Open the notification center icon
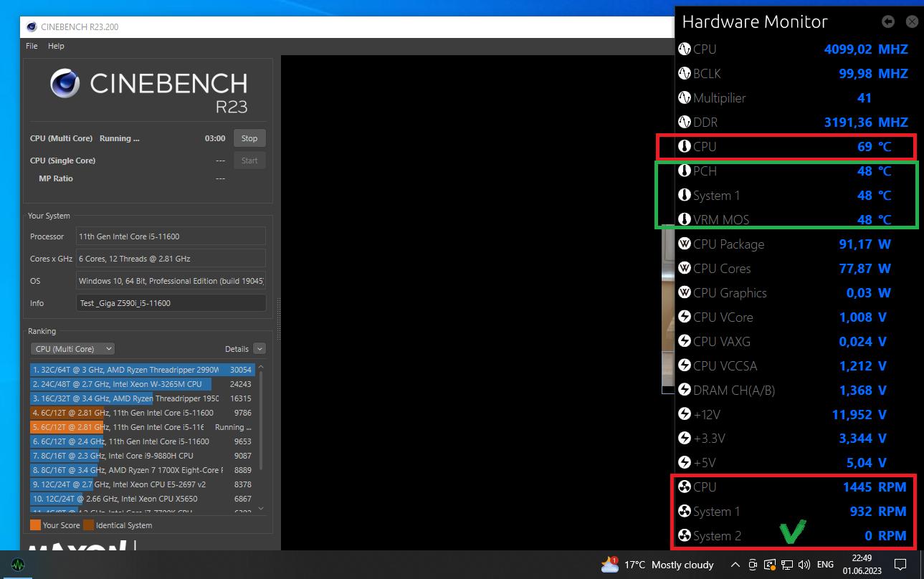 point(901,565)
